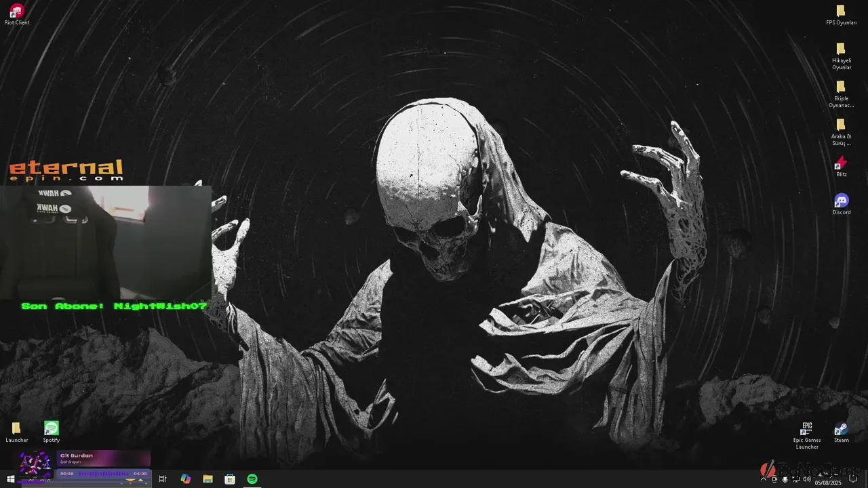Click the webcam overlay preview
Screen dimensions: 868x488
(106, 243)
